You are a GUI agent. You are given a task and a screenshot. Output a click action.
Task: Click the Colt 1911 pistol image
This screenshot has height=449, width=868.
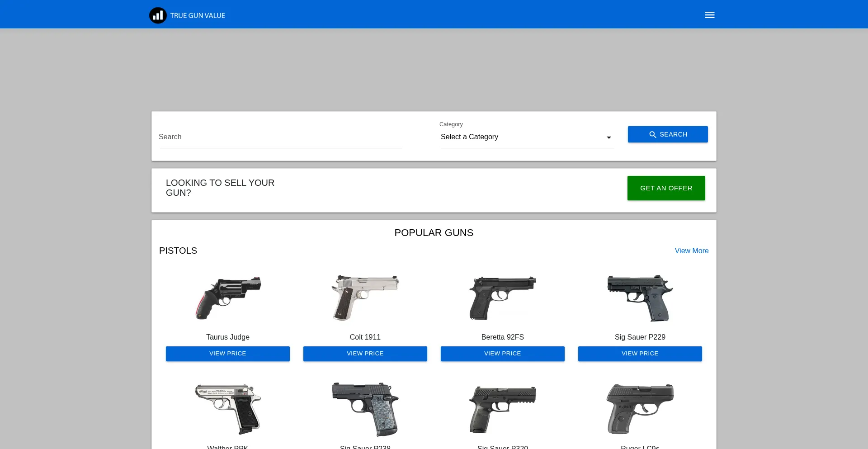coord(365,298)
